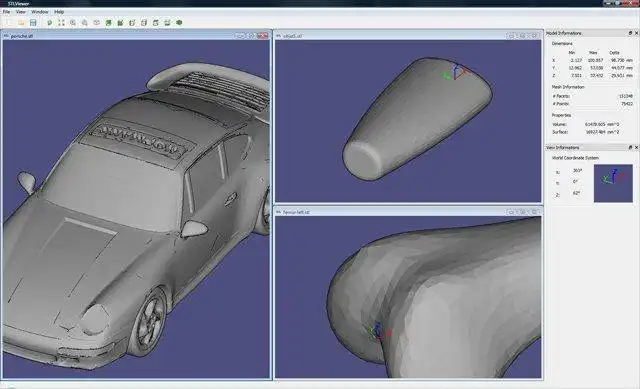Click the Z row Min dimension value

coord(576,76)
